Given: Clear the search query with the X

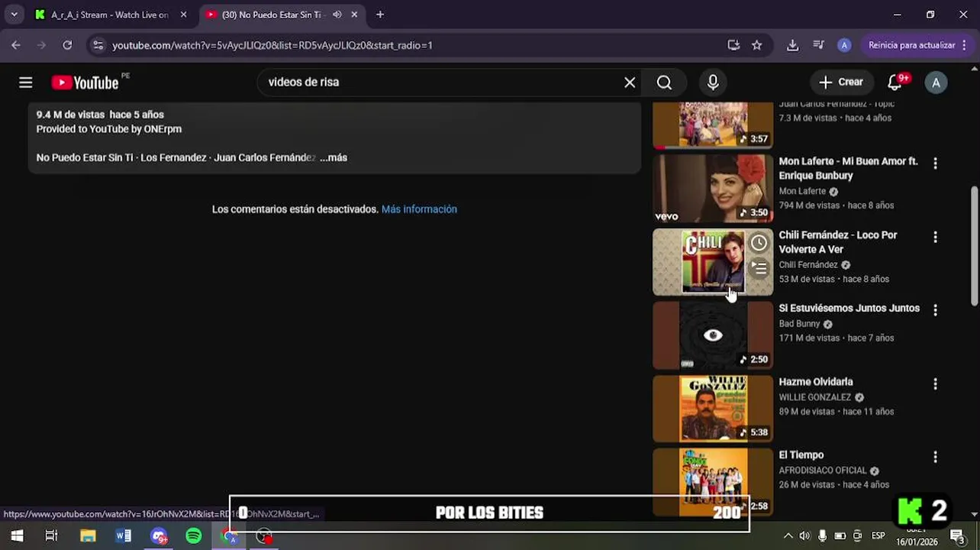Looking at the screenshot, I should [630, 82].
